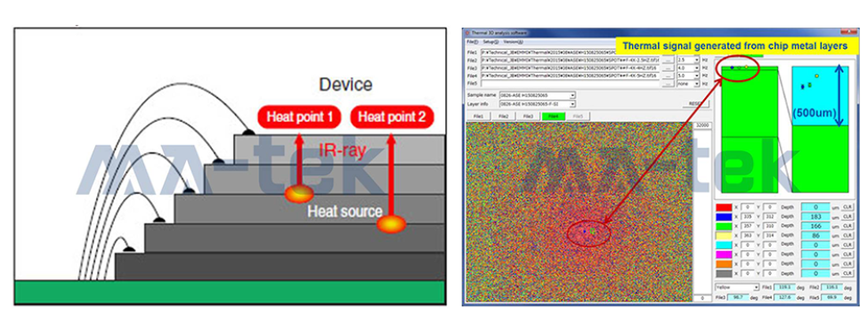Open the File menu
The image size is (868, 323).
[472, 42]
